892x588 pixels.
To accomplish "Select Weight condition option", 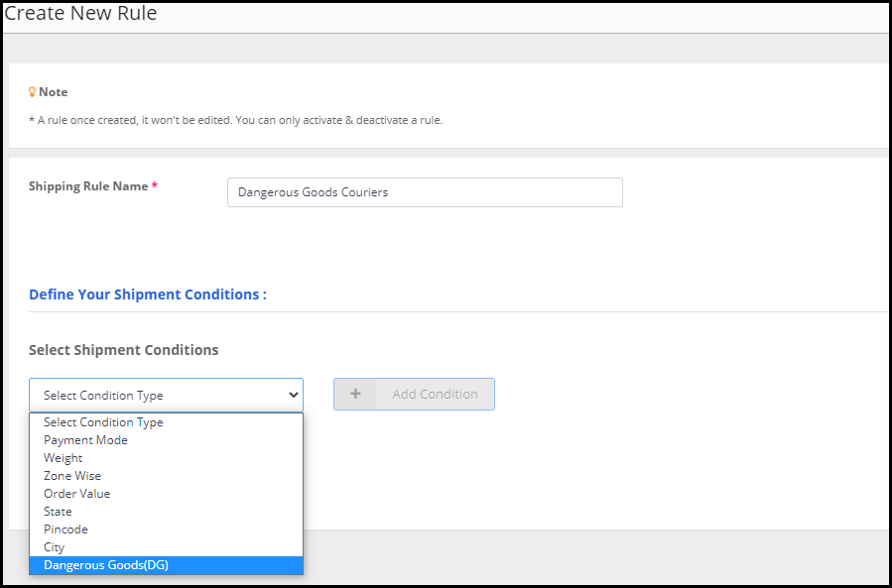I will [166, 458].
